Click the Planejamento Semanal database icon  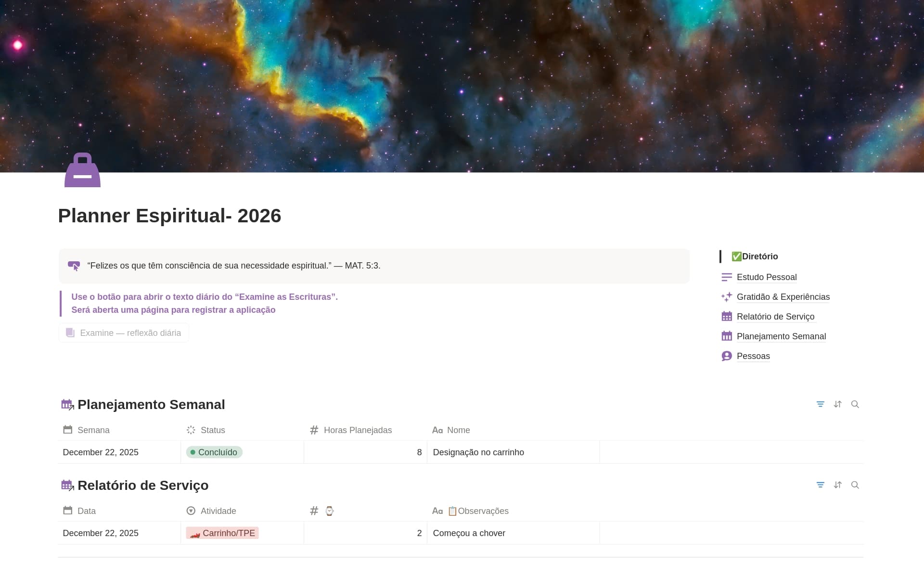pos(67,405)
